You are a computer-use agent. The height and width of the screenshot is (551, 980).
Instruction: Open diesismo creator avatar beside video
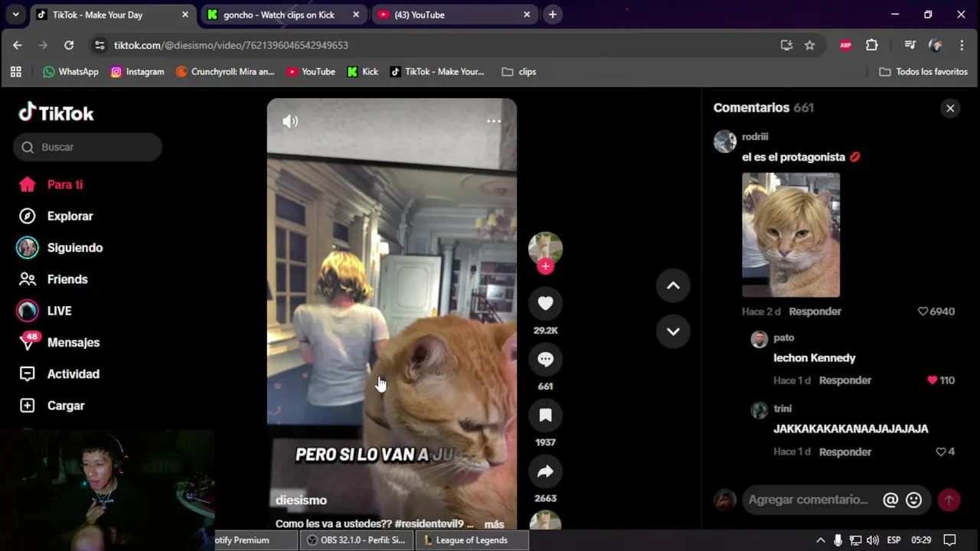(x=545, y=248)
